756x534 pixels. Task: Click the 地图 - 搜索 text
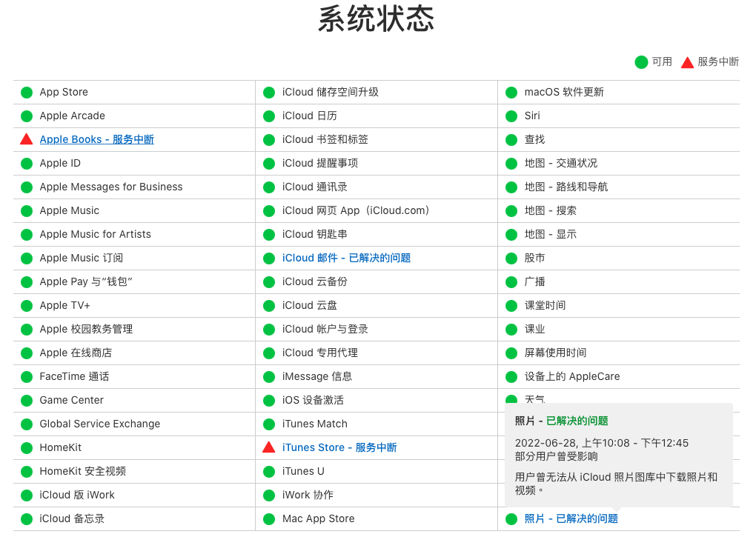pyautogui.click(x=550, y=210)
